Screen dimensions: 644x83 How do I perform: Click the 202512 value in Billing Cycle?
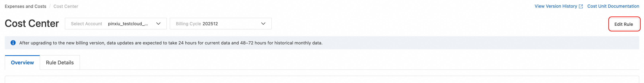210,24
